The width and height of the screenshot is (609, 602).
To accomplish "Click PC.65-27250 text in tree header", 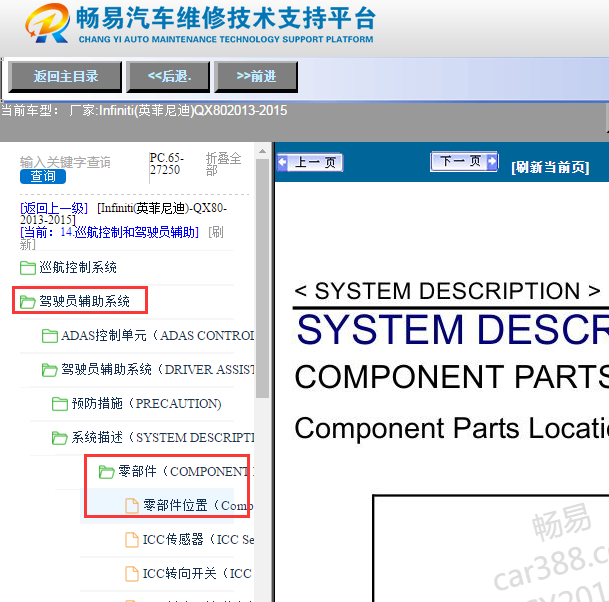I will tap(167, 164).
